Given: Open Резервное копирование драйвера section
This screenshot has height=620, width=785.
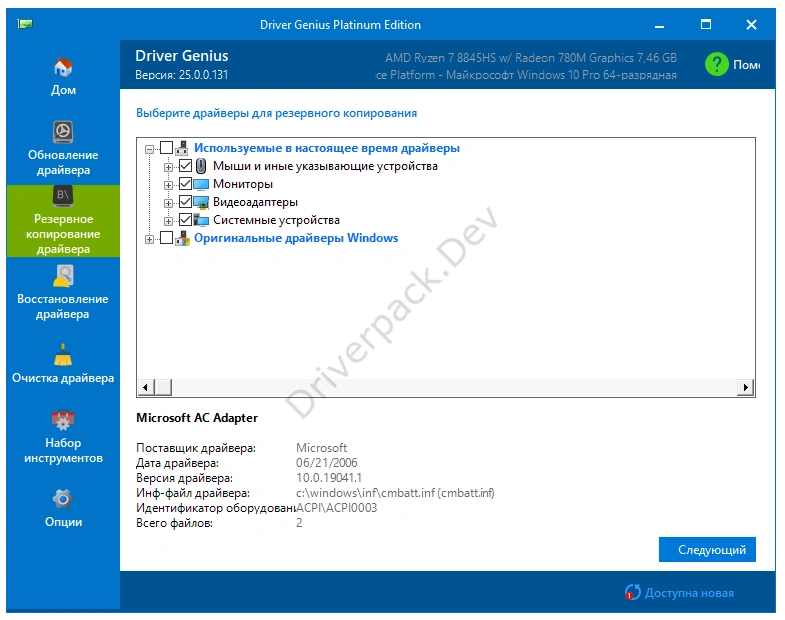Looking at the screenshot, I should click(63, 221).
